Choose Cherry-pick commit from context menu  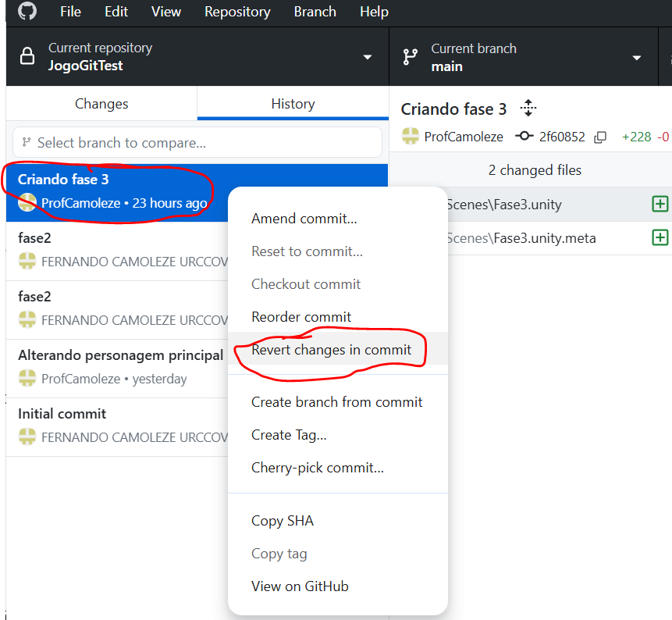(x=317, y=468)
